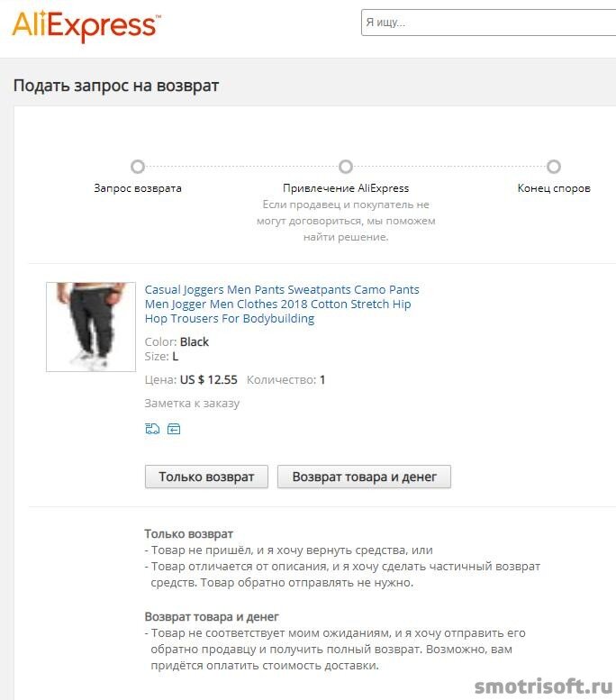616x700 pixels.
Task: Click the Color: Black attribute text
Action: pos(177,342)
